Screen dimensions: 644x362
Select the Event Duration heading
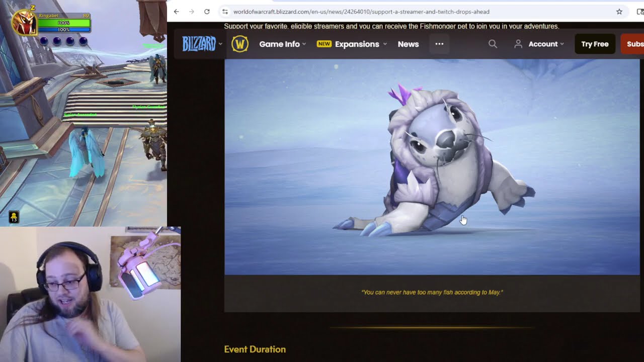click(255, 349)
